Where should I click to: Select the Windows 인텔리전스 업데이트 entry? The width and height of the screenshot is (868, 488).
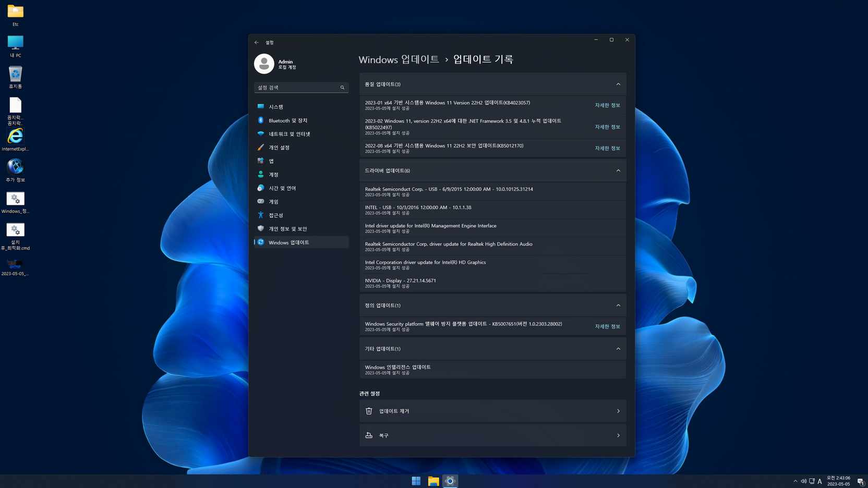coord(492,369)
